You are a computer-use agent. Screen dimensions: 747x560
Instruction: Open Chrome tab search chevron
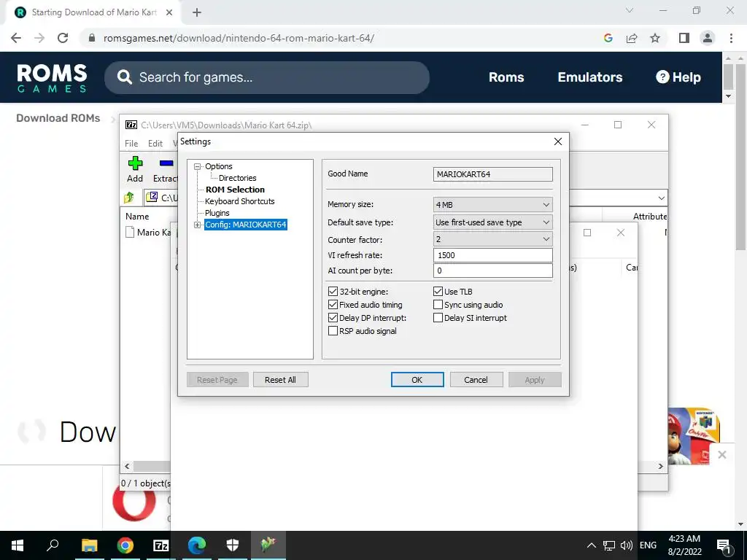(x=630, y=10)
